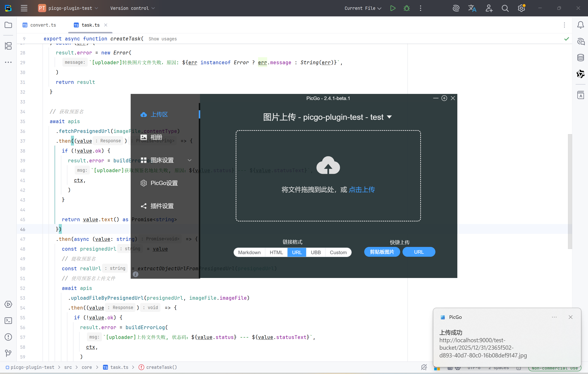
Task: Close the task.ts tab
Action: tap(105, 25)
